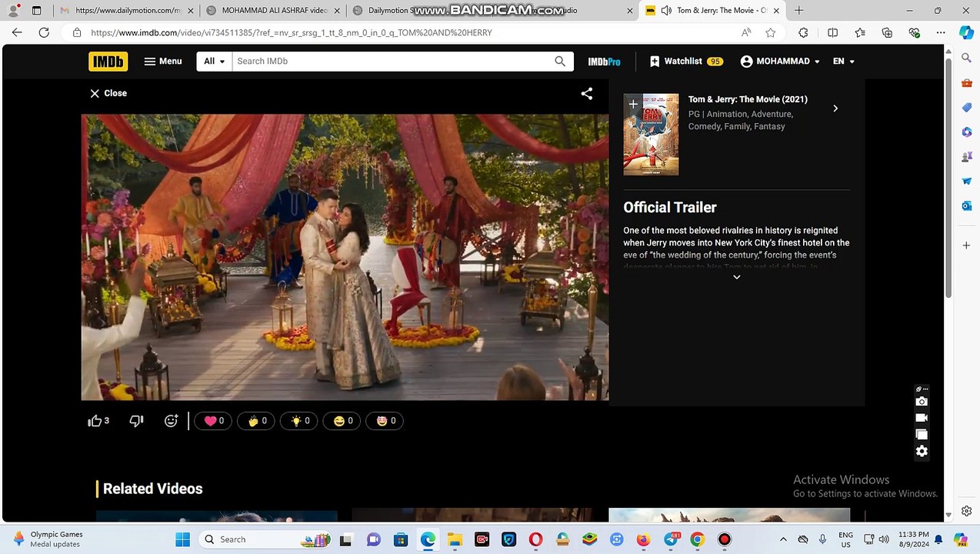Click the imdb.com address bar URL

[291, 33]
